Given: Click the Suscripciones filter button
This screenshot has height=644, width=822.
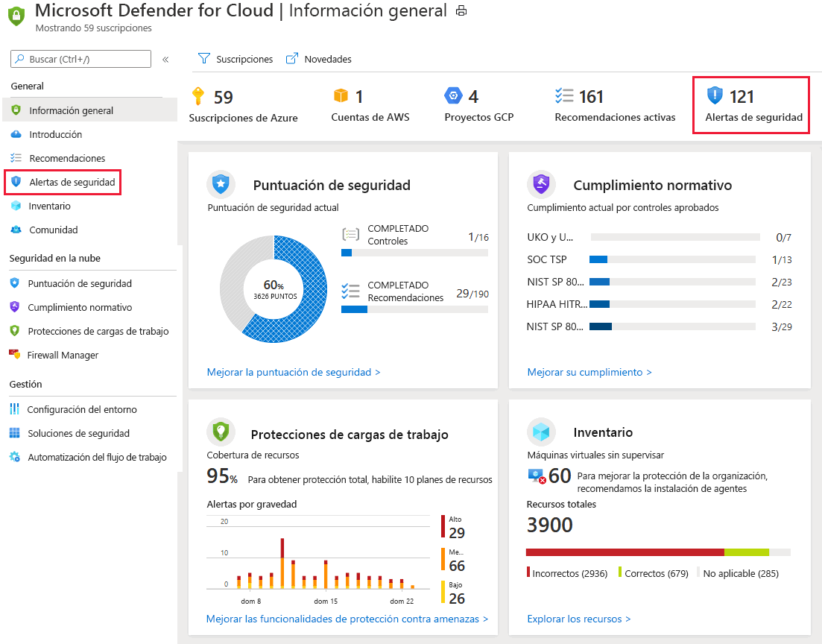Looking at the screenshot, I should pyautogui.click(x=235, y=59).
